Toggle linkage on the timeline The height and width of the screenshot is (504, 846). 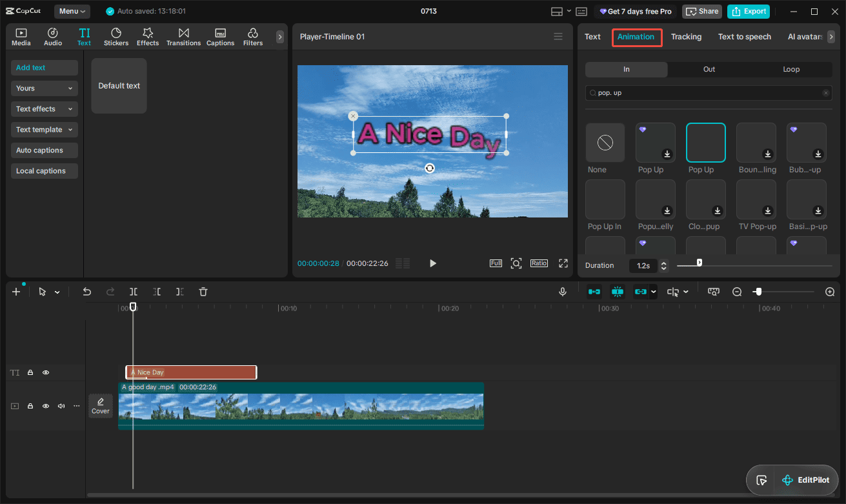(x=640, y=292)
